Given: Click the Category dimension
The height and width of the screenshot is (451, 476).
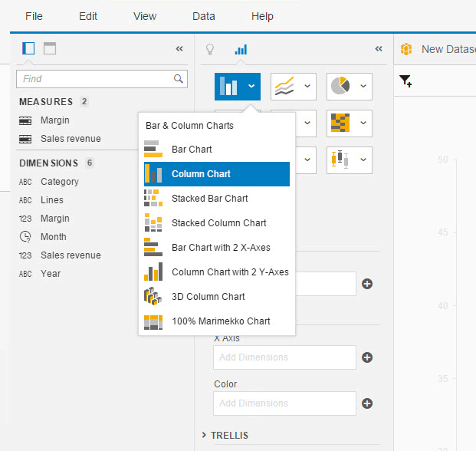Looking at the screenshot, I should click(59, 182).
